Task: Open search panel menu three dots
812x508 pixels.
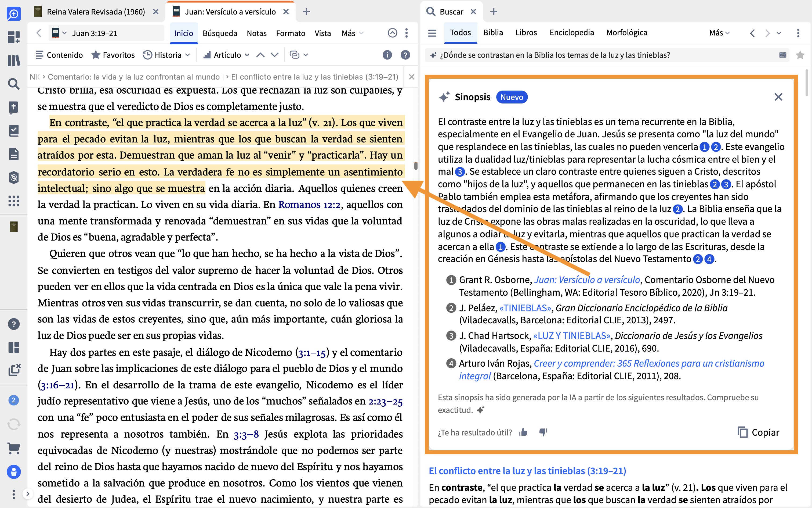Action: pos(798,33)
